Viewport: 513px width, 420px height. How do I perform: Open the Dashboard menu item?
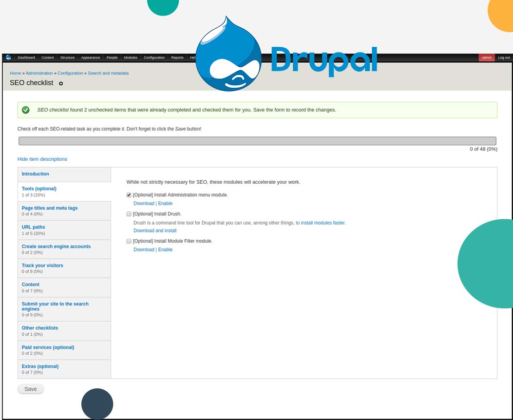[26, 57]
